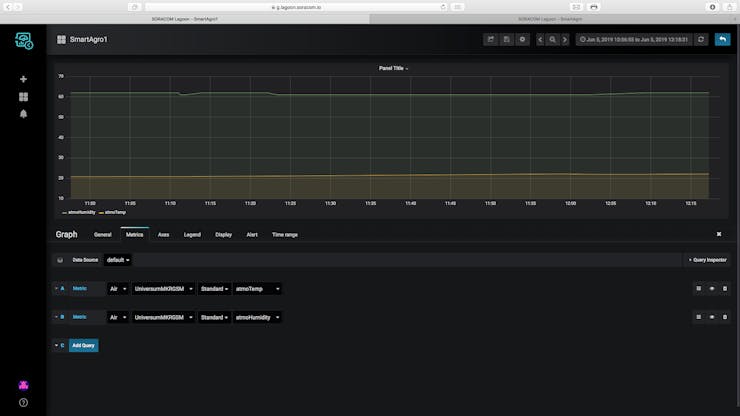Open the atmoHumidity metric dropdown
The width and height of the screenshot is (740, 416).
(257, 317)
